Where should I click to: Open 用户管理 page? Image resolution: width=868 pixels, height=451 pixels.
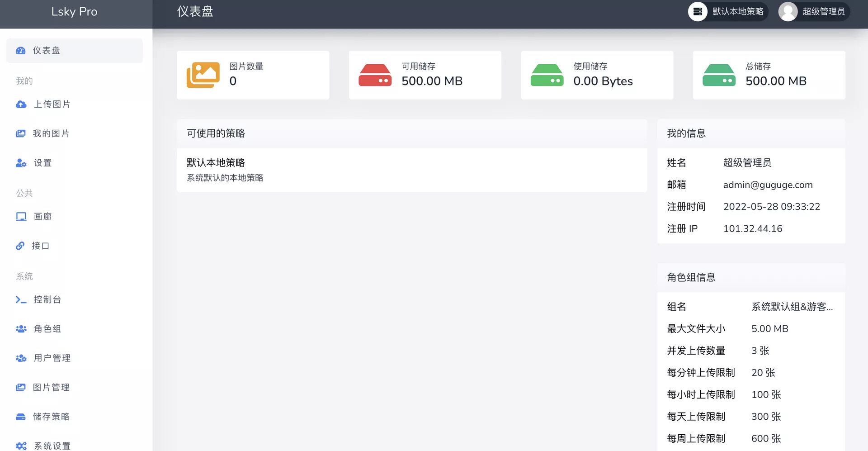[75, 358]
